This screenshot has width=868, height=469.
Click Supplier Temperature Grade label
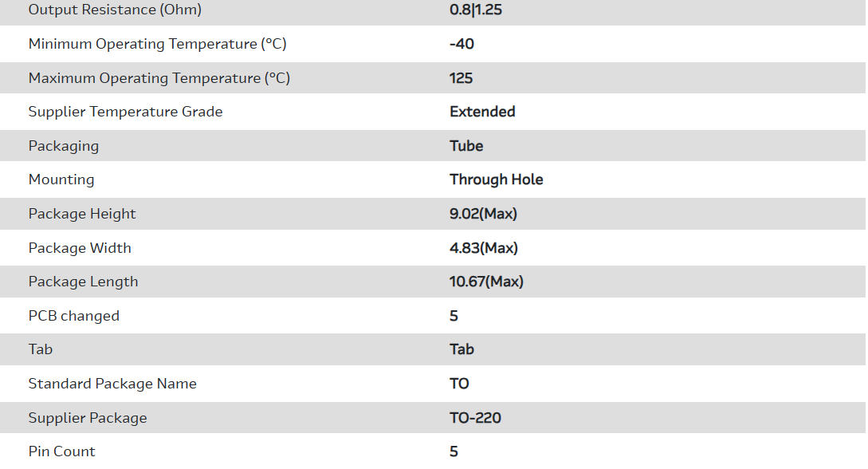pyautogui.click(x=125, y=112)
